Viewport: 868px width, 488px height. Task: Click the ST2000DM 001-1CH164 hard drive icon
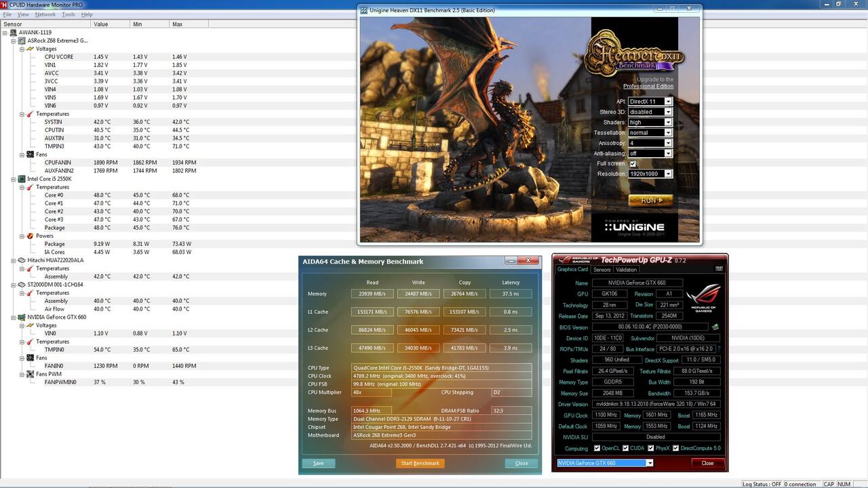pyautogui.click(x=22, y=285)
